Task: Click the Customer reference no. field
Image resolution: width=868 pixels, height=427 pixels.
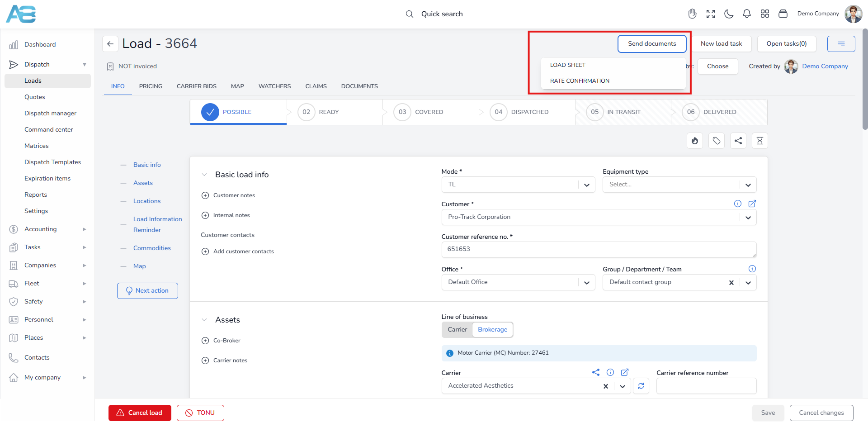Action: click(x=599, y=250)
